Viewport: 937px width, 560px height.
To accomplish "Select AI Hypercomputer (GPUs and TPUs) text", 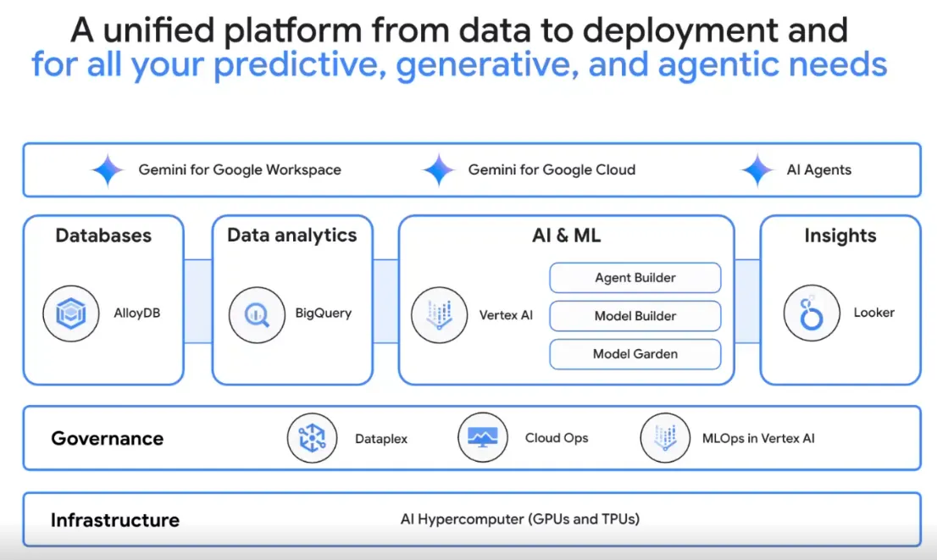I will click(x=519, y=519).
